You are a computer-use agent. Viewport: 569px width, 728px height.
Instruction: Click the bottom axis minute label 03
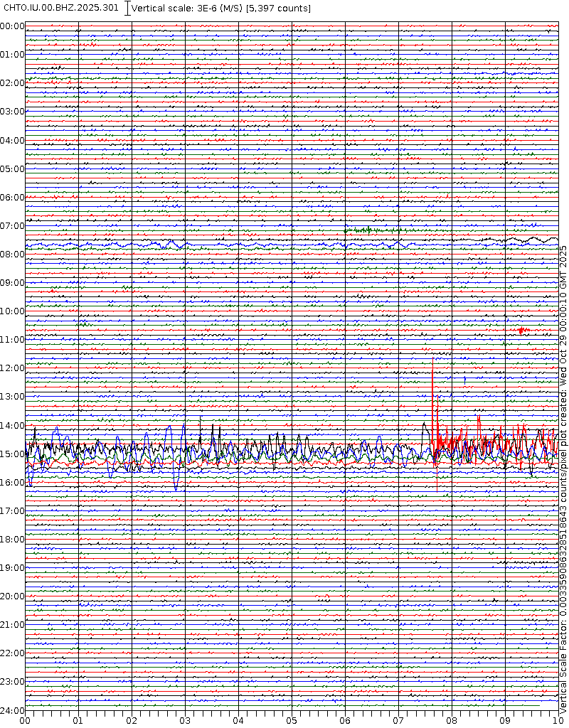tap(185, 719)
